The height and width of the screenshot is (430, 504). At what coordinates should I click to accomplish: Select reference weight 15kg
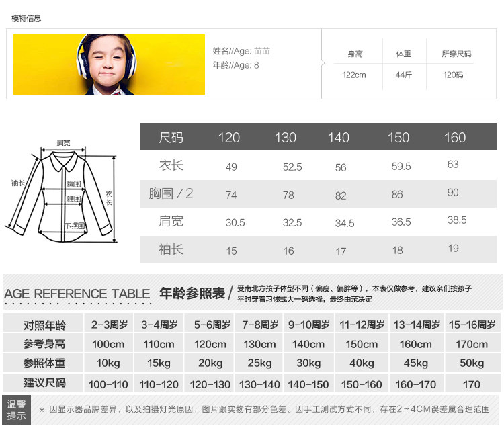[159, 363]
